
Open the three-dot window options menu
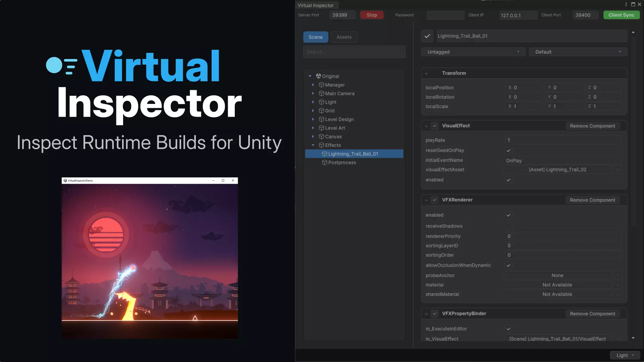point(626,4)
